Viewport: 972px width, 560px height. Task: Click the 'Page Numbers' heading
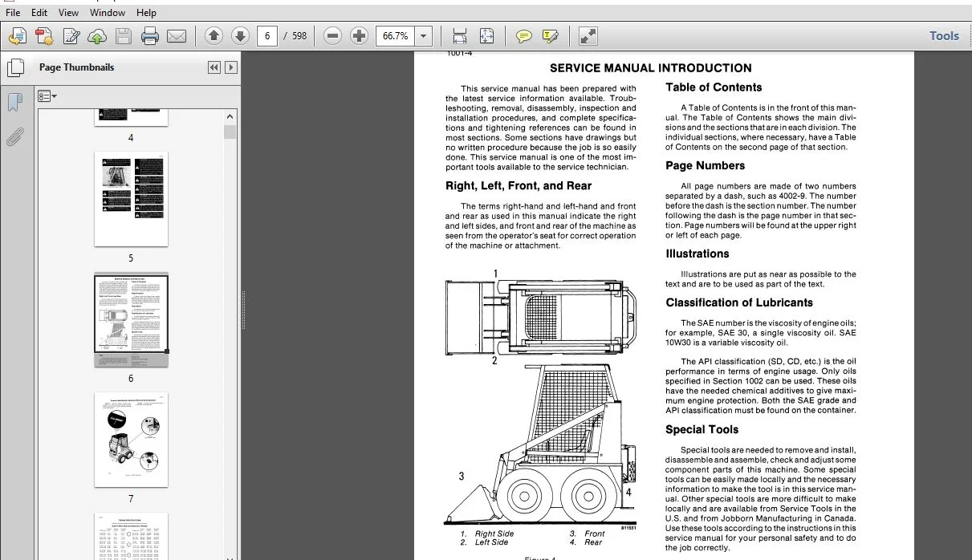(705, 166)
